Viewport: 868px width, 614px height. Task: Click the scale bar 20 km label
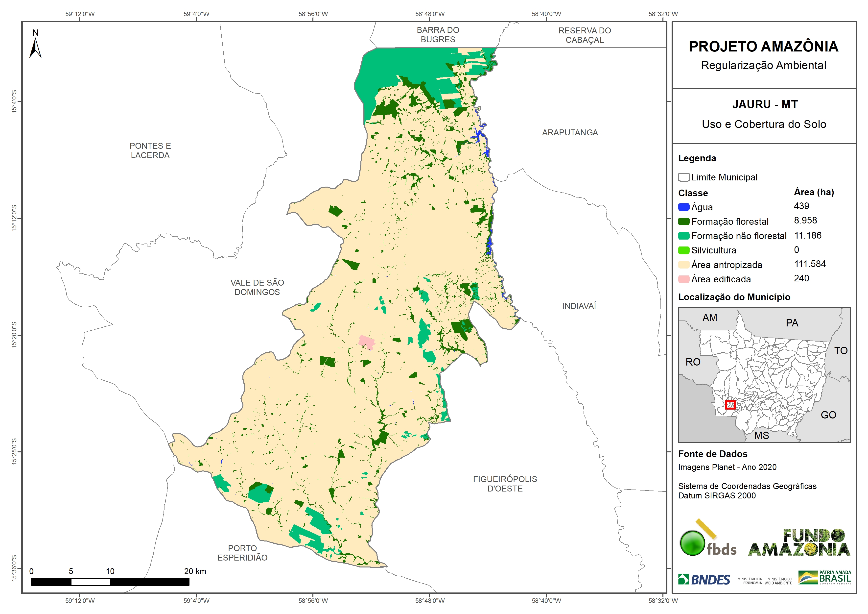pyautogui.click(x=195, y=571)
